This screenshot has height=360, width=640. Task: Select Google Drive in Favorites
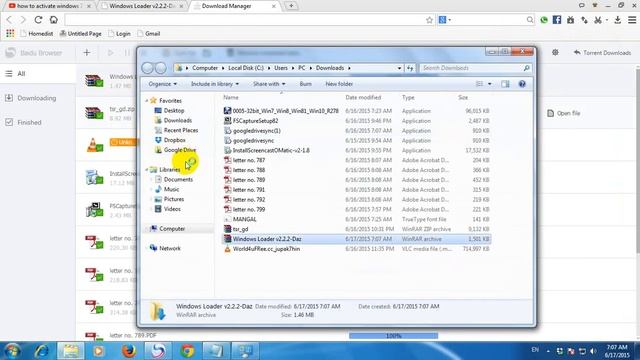click(175, 150)
